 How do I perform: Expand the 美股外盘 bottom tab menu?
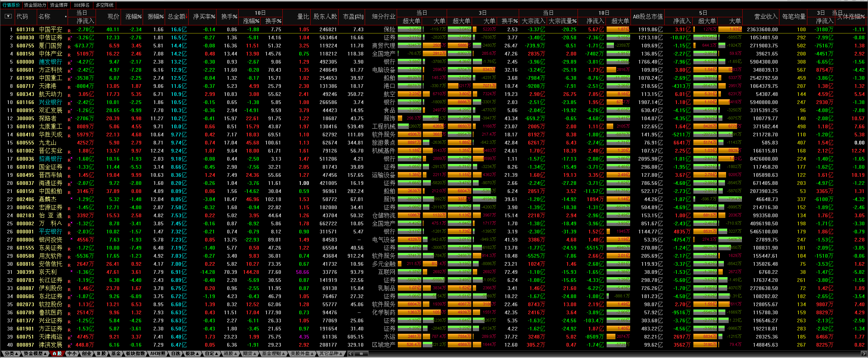tap(302, 354)
